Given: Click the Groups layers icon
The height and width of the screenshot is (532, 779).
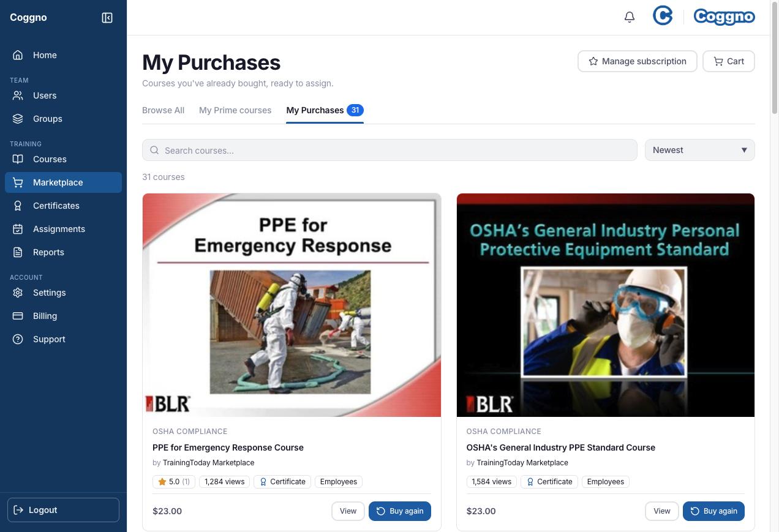Looking at the screenshot, I should pyautogui.click(x=18, y=119).
